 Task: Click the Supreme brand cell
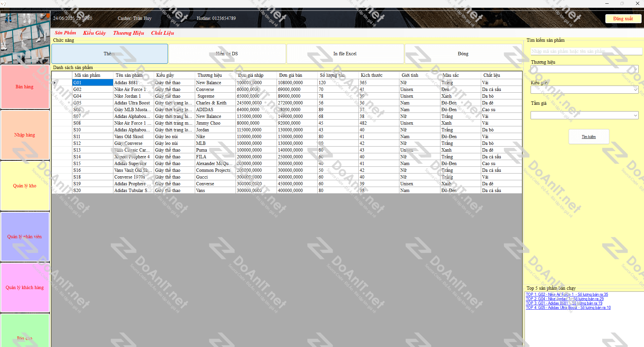click(215, 96)
